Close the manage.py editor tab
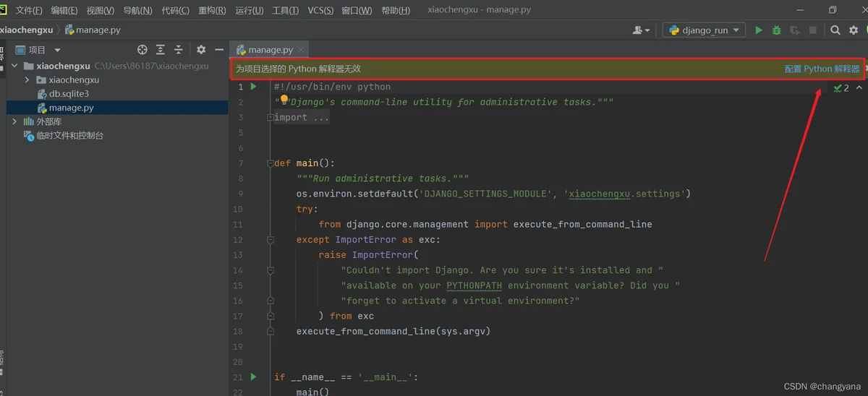Image resolution: width=868 pixels, height=396 pixels. coord(302,50)
